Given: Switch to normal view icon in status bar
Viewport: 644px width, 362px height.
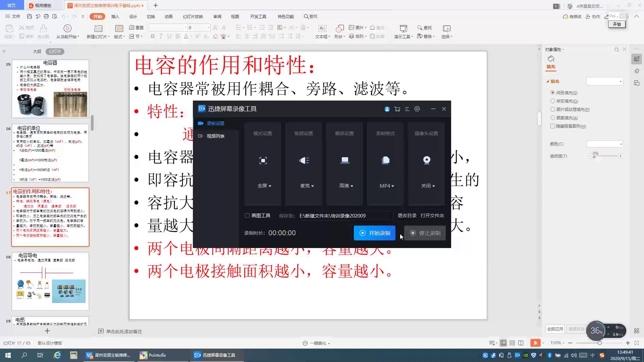Looking at the screenshot, I should point(503,343).
